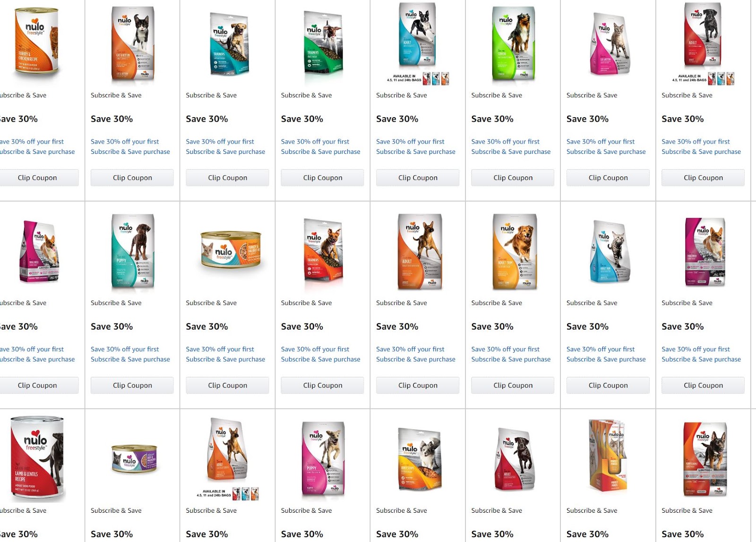Screen dimensions: 756x542
Task: Clip coupon for pink cat food bag
Action: pyautogui.click(x=608, y=178)
